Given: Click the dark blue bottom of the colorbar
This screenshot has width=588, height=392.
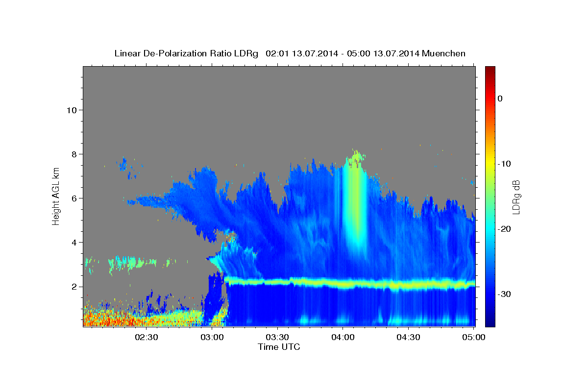Looking at the screenshot, I should (x=490, y=322).
